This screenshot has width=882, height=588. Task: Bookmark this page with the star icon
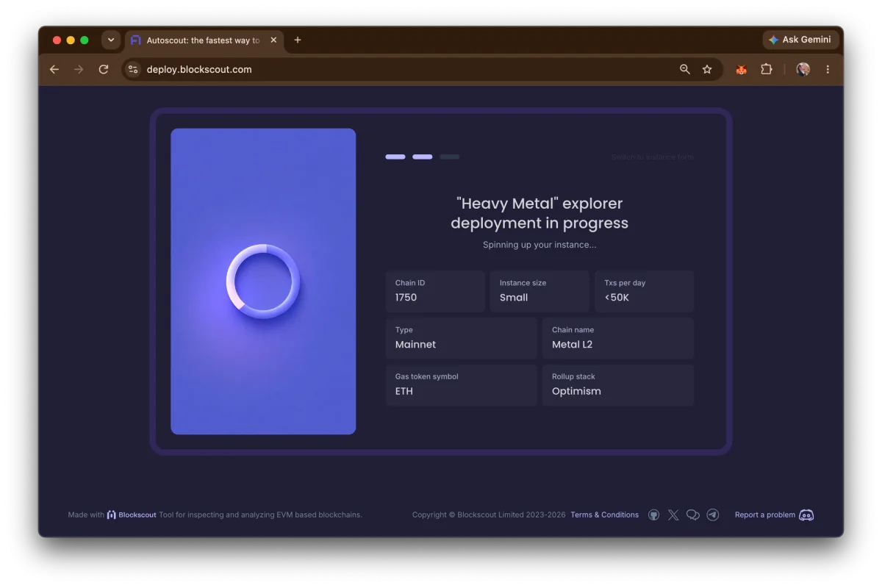[707, 69]
